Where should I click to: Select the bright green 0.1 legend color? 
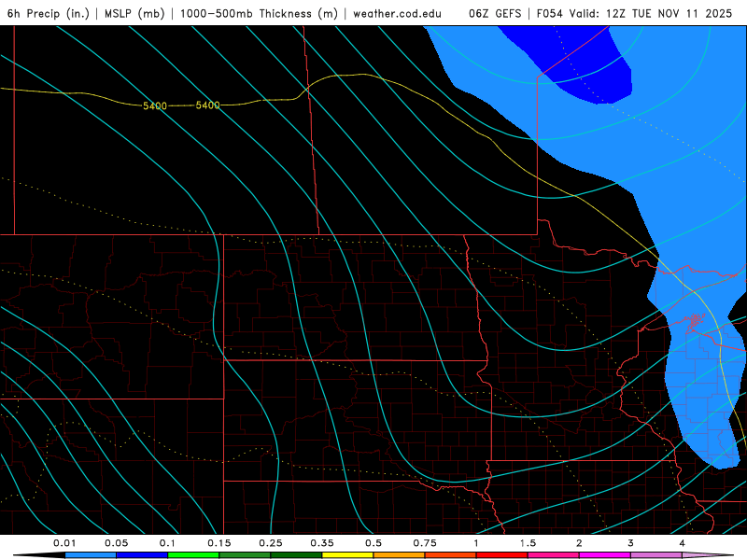(x=193, y=555)
